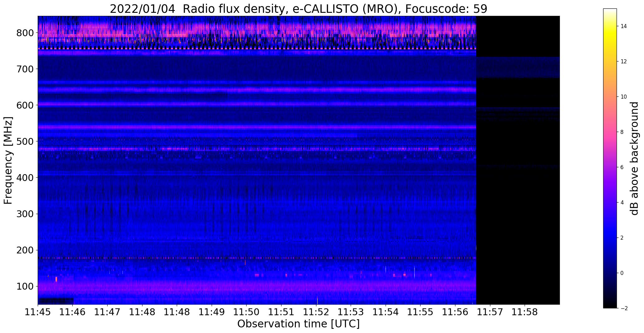Image resolution: width=644 pixels, height=333 pixels.
Task: Click the colorbar tick label 2
Action: 622,238
